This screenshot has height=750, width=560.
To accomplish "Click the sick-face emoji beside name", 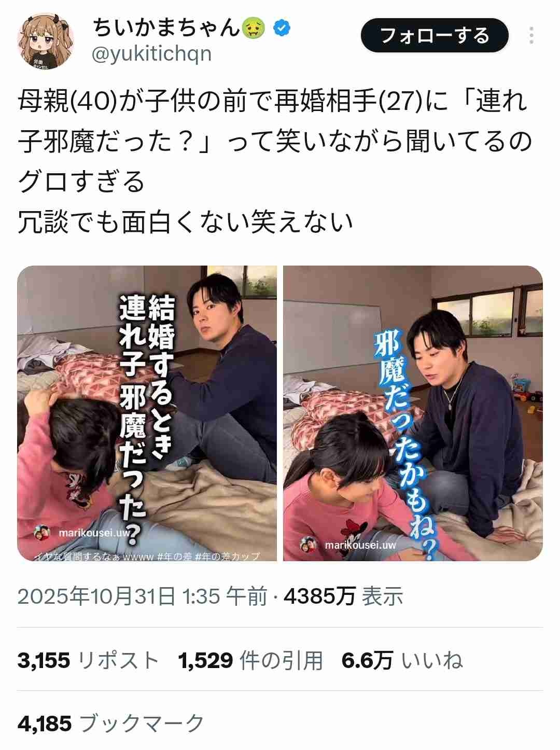I will pyautogui.click(x=254, y=27).
